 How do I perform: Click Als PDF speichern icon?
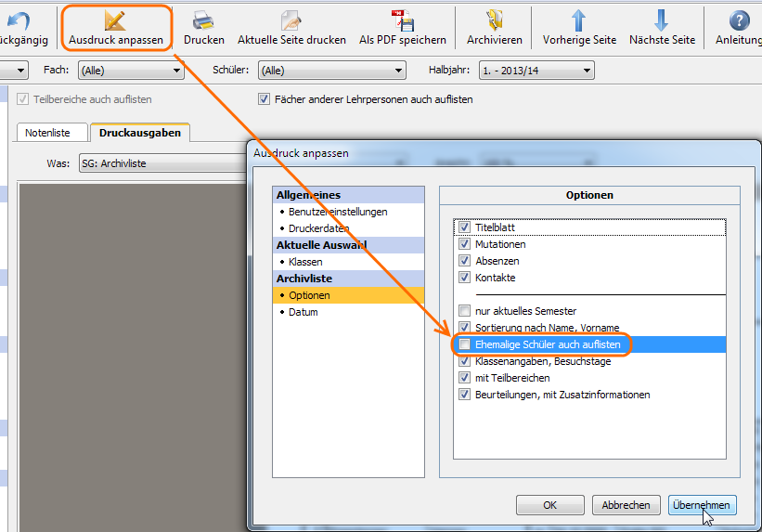pos(402,20)
